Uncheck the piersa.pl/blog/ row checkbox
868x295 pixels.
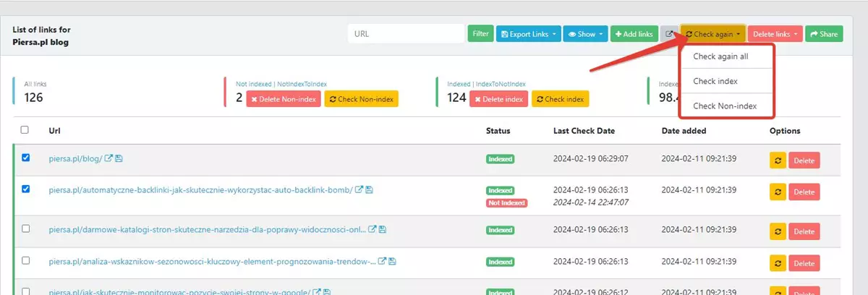coord(25,158)
